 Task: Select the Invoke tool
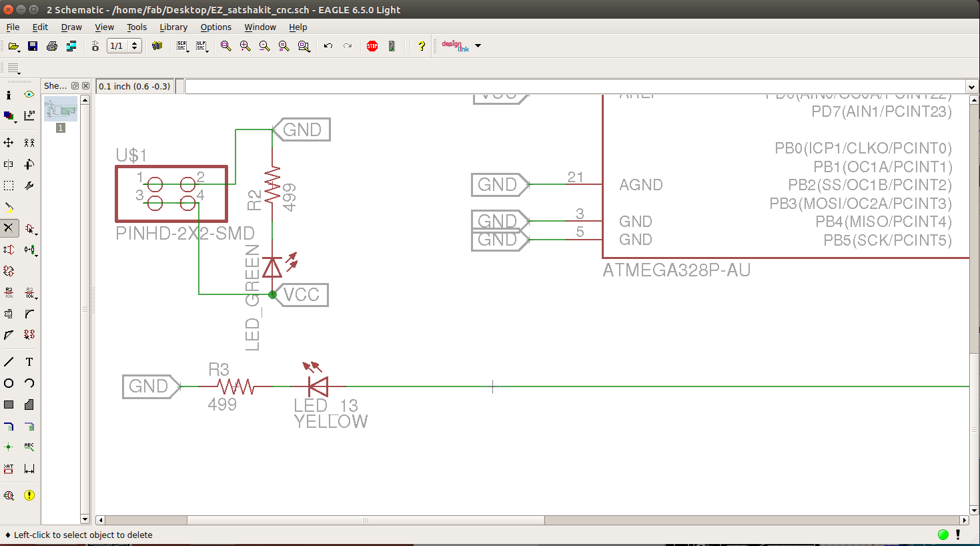click(x=29, y=335)
